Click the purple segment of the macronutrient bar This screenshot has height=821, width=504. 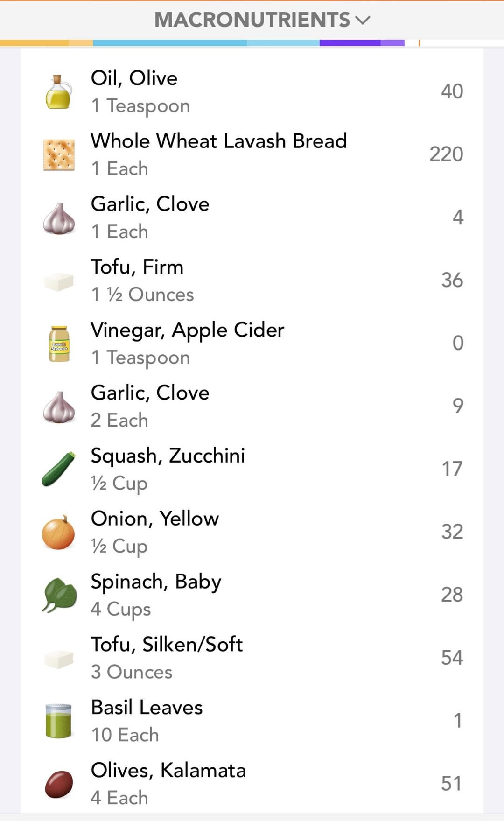350,43
